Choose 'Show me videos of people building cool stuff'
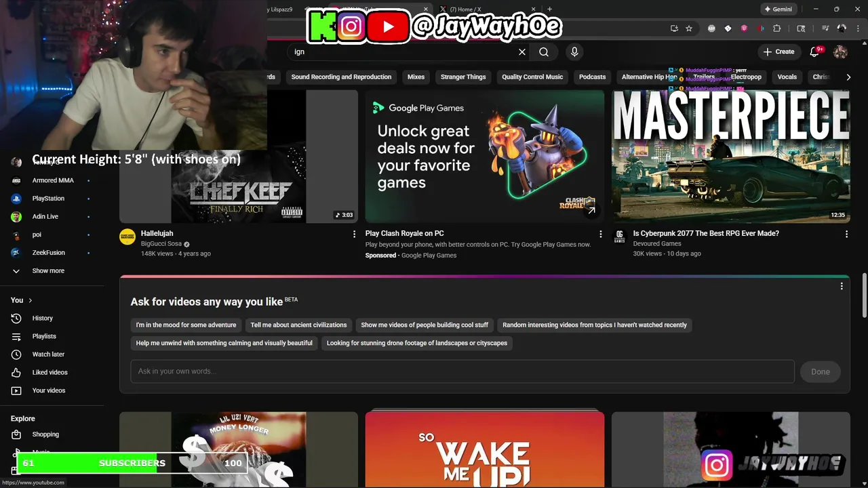This screenshot has height=488, width=868. 425,325
